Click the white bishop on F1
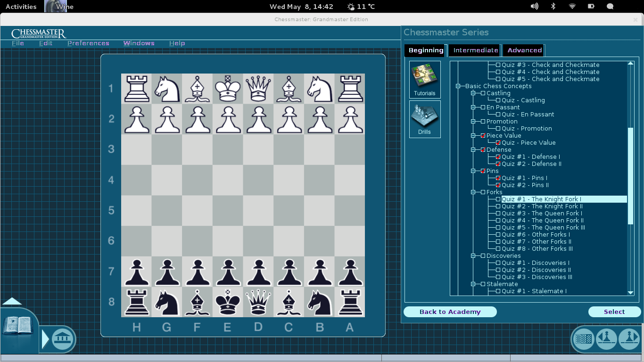This screenshot has width=644, height=362. coord(197,89)
